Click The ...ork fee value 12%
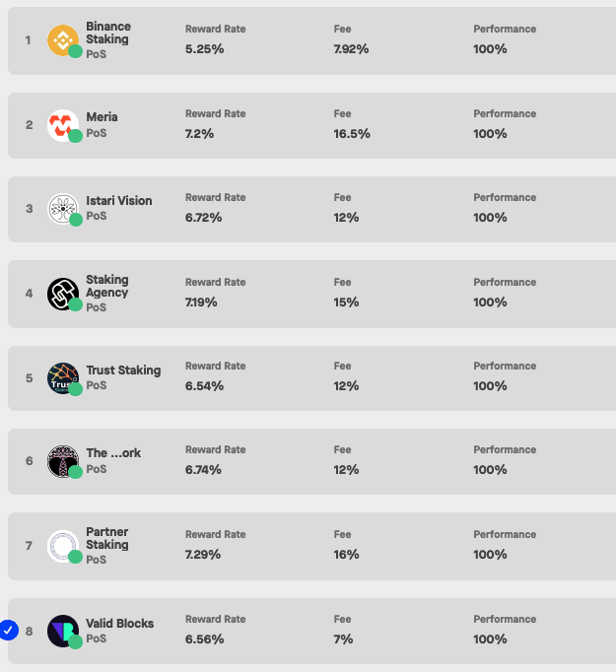Image resolution: width=616 pixels, height=672 pixels. pyautogui.click(x=346, y=470)
